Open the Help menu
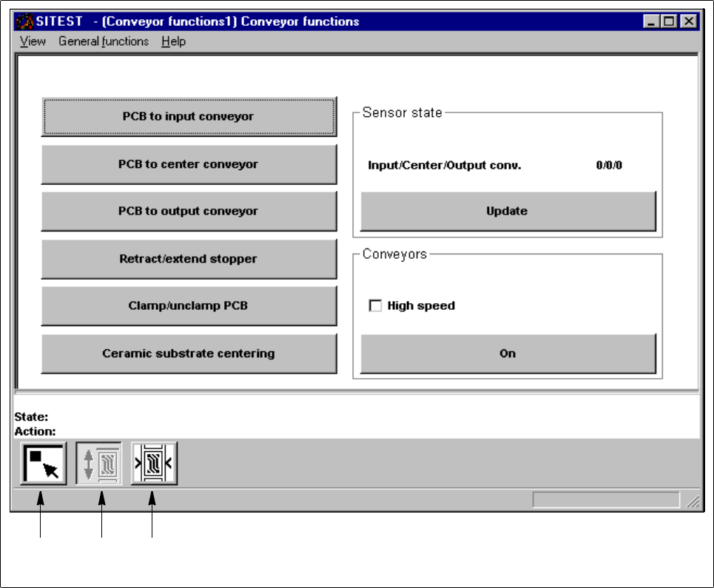Image resolution: width=714 pixels, height=588 pixels. (173, 41)
